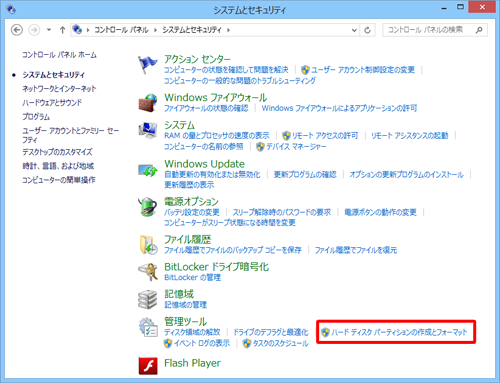Open the Flash Player icon
500x383 pixels.
(148, 366)
